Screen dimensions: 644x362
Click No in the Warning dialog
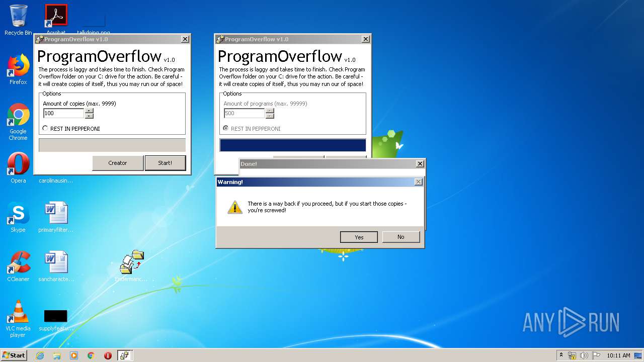point(401,237)
